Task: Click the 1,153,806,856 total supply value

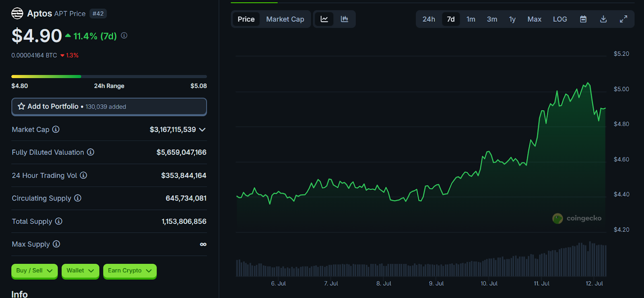Action: click(184, 221)
